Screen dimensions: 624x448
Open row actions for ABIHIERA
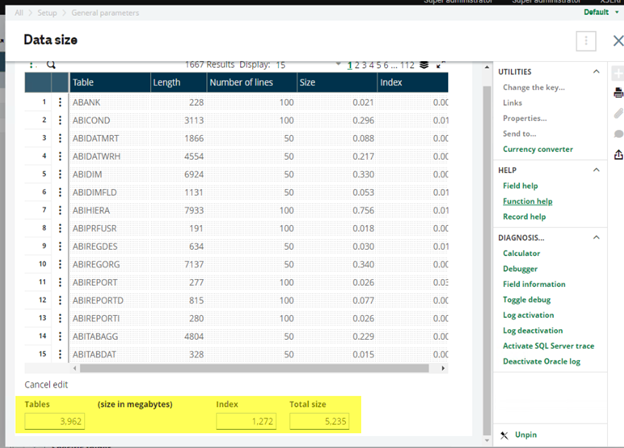[x=60, y=210]
